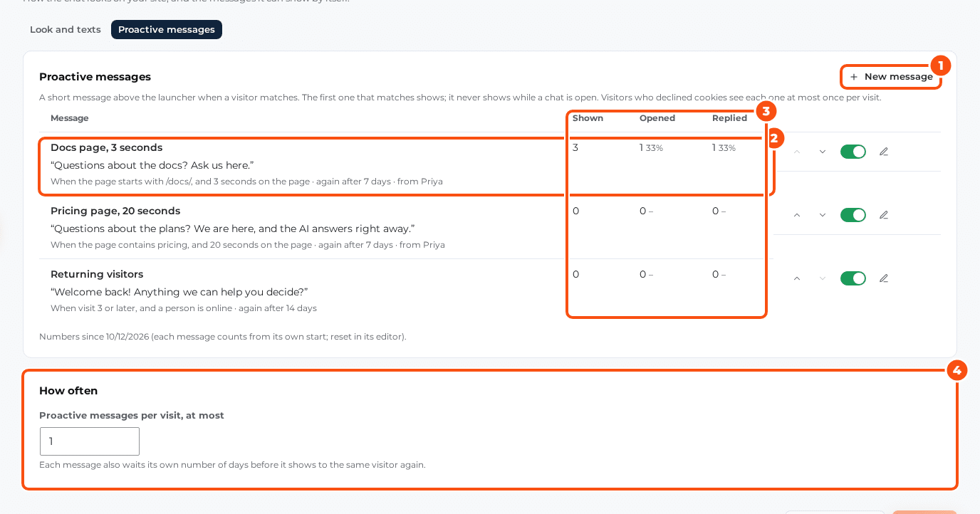The image size is (980, 514).
Task: Click the "Pricing page, 20 seconds" title
Action: click(x=115, y=211)
